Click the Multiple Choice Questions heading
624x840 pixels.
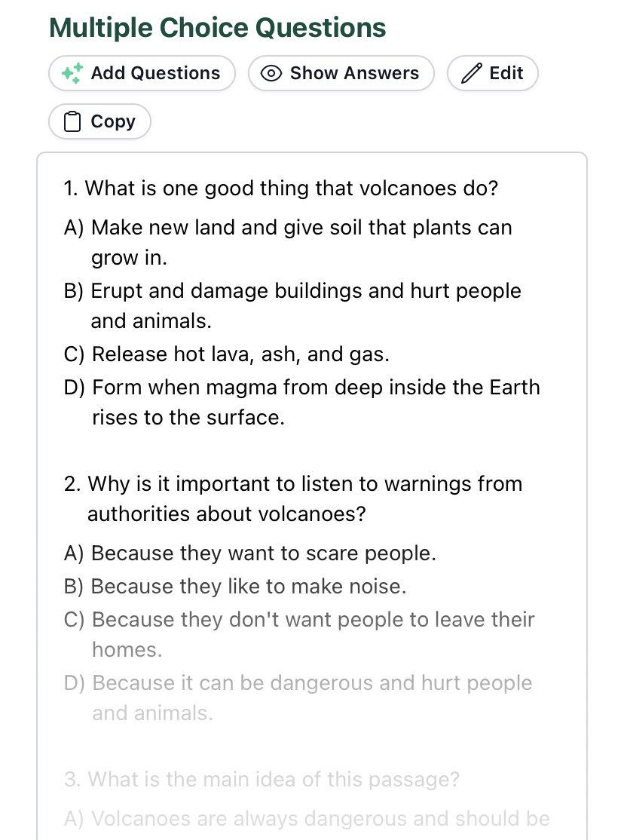218,28
